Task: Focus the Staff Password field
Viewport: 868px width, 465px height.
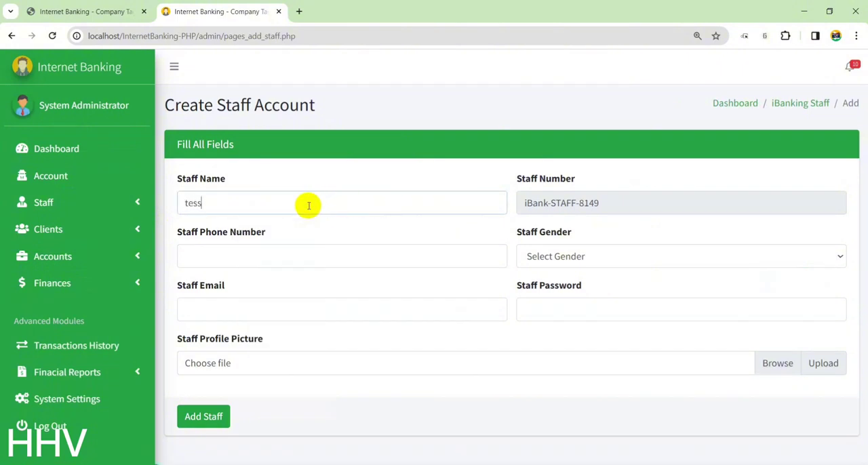Action: pyautogui.click(x=682, y=310)
